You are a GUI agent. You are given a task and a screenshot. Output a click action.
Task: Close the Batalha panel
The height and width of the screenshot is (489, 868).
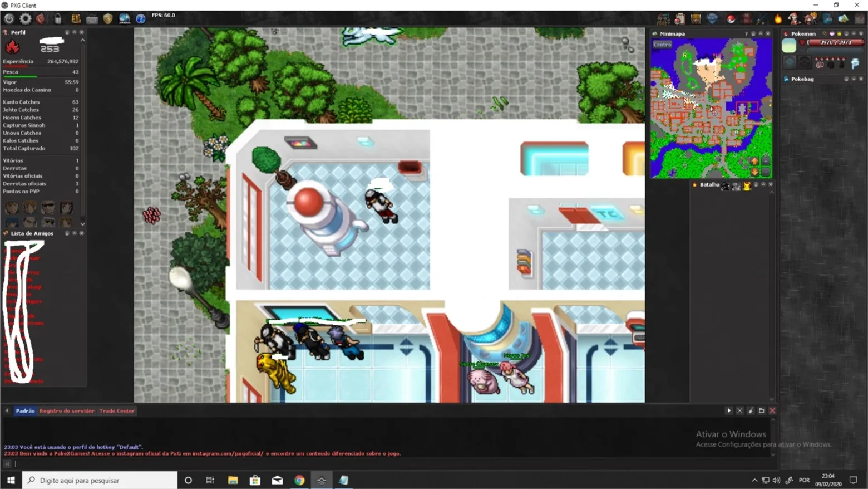click(771, 184)
